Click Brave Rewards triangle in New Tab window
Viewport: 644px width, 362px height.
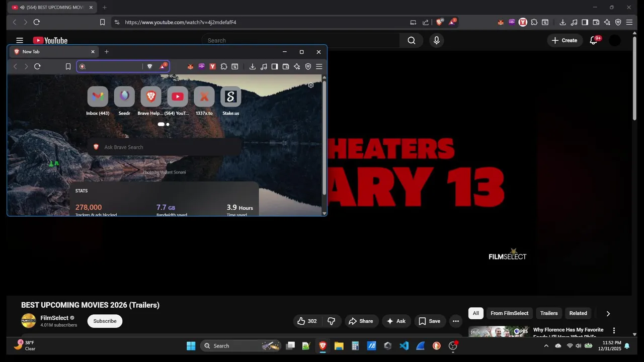(x=163, y=66)
